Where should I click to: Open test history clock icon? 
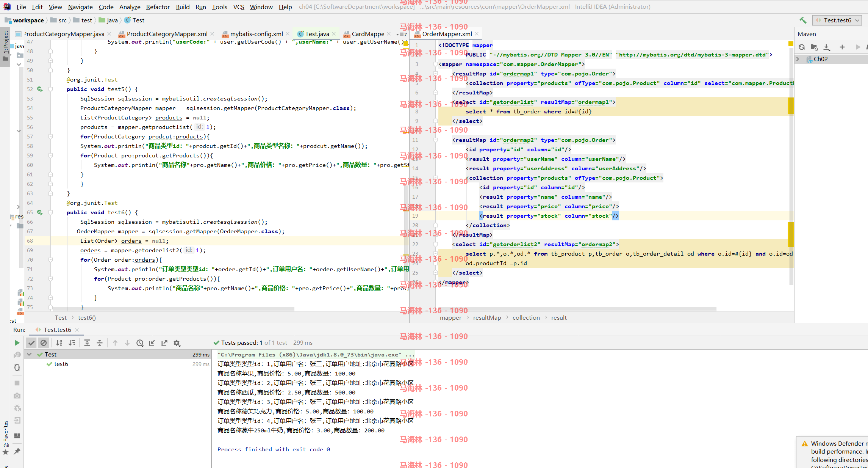click(140, 343)
